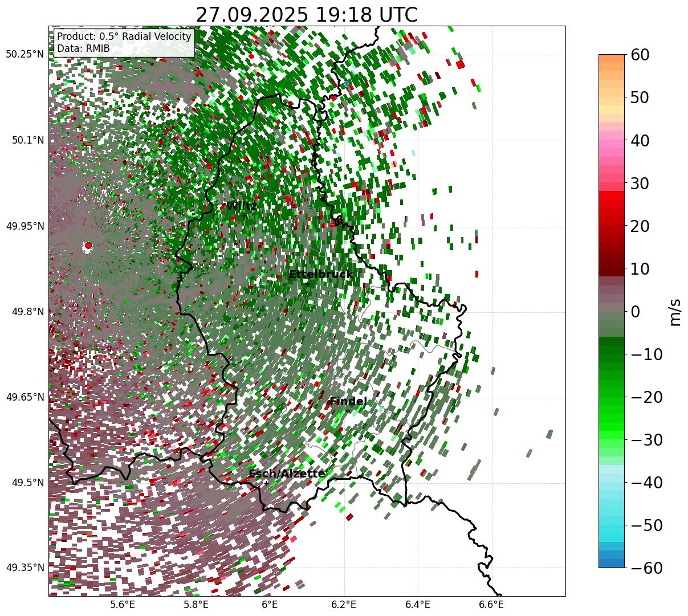The width and height of the screenshot is (688, 616).
Task: Click the colorbar value label 0
Action: coord(636,311)
